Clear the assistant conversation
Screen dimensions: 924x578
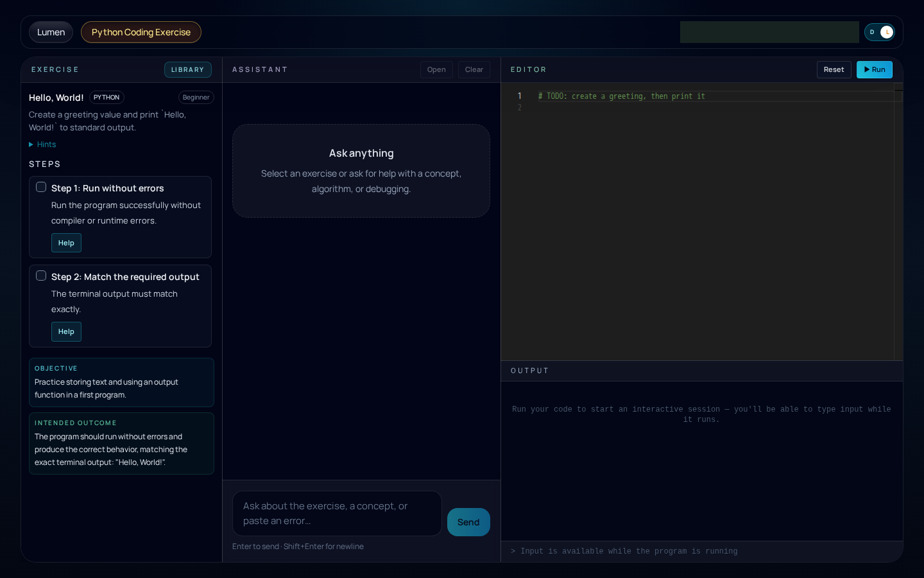click(474, 69)
